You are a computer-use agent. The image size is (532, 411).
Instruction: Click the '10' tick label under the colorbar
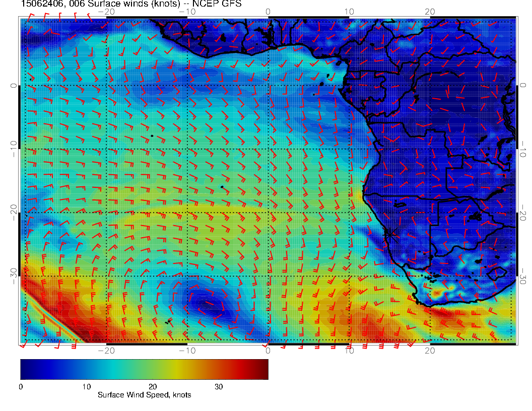[86, 387]
